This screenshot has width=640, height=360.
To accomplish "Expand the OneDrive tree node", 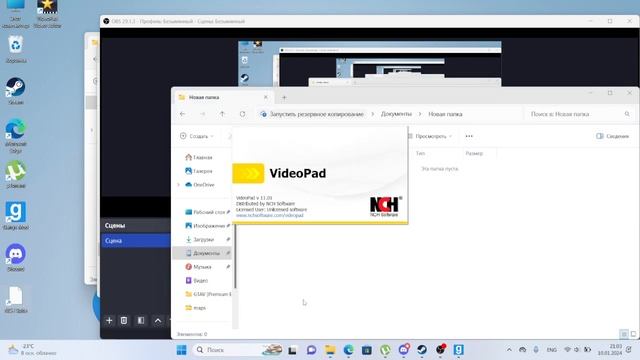I will pos(178,185).
